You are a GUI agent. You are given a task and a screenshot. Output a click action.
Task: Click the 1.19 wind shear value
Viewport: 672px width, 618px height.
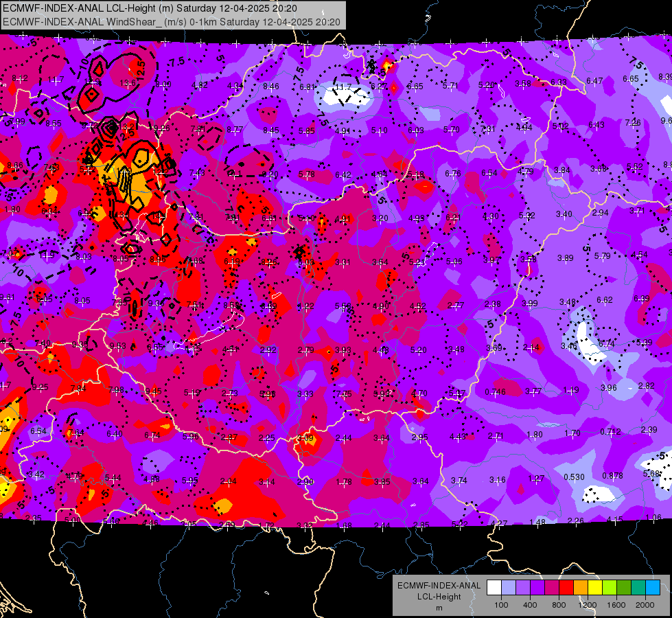point(571,390)
